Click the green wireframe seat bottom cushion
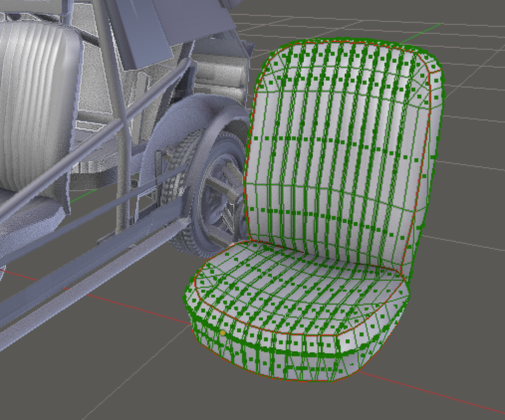The height and width of the screenshot is (420, 505). point(296,312)
